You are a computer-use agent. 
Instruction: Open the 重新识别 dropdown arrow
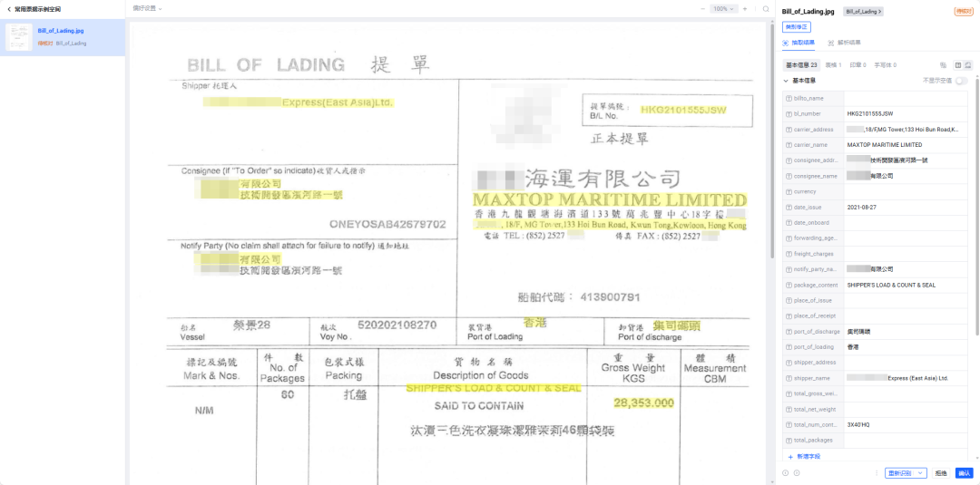click(921, 473)
